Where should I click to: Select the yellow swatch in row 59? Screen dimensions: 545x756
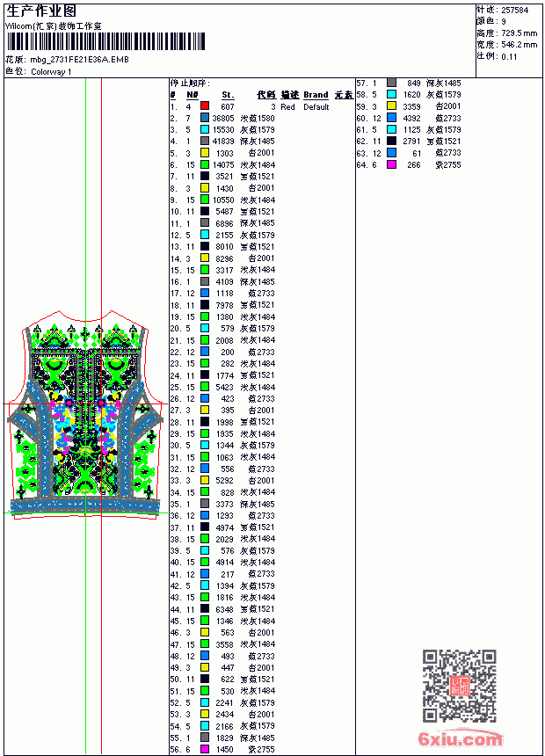pos(392,105)
